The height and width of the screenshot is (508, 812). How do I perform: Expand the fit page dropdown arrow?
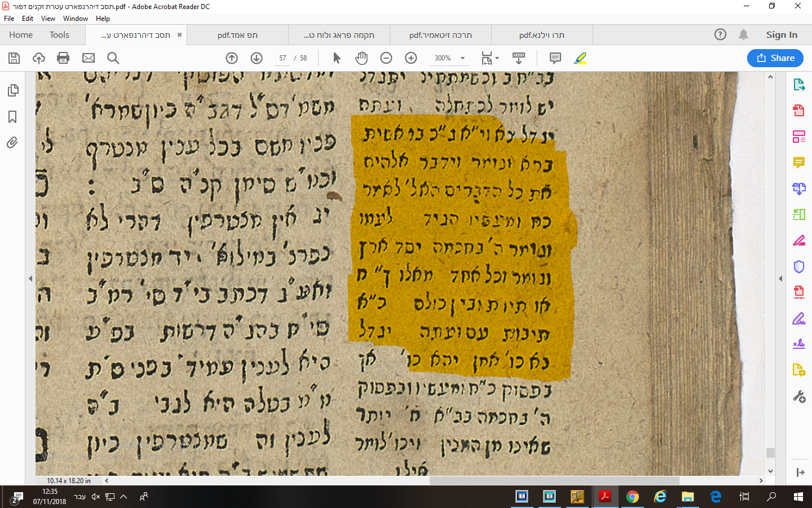tap(497, 58)
